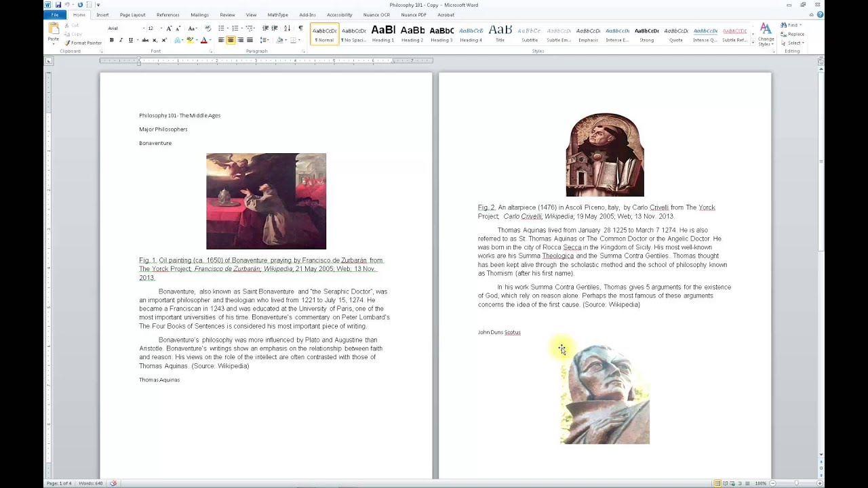The image size is (868, 488).
Task: Click the Numbering list icon
Action: [236, 28]
